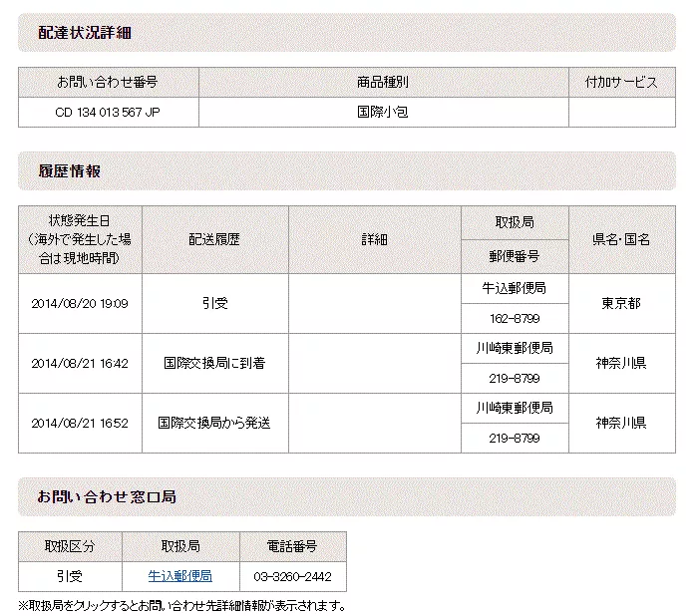Viewport: 699px width, 616px height.
Task: Click 神奈川県 in the 16:42 row
Action: coord(622,363)
